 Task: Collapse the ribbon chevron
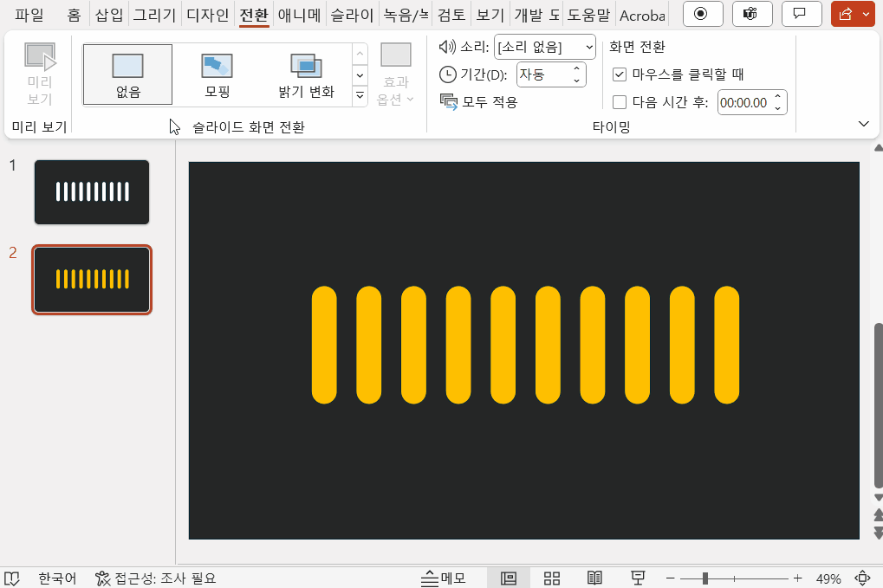863,124
